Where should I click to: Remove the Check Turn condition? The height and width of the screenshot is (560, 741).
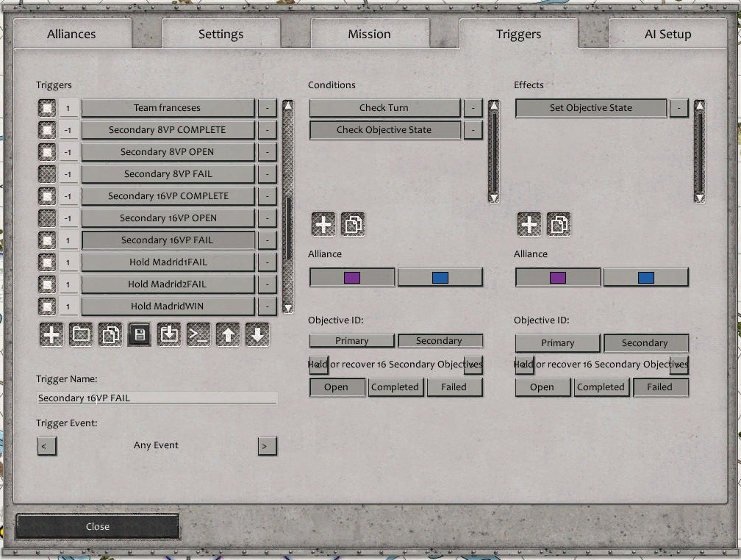473,108
